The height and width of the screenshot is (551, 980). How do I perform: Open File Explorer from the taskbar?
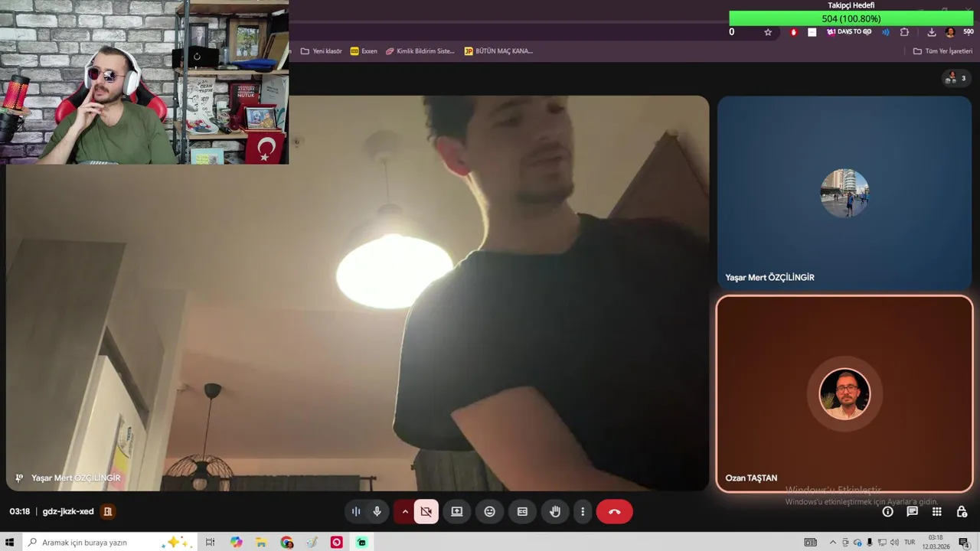click(261, 543)
